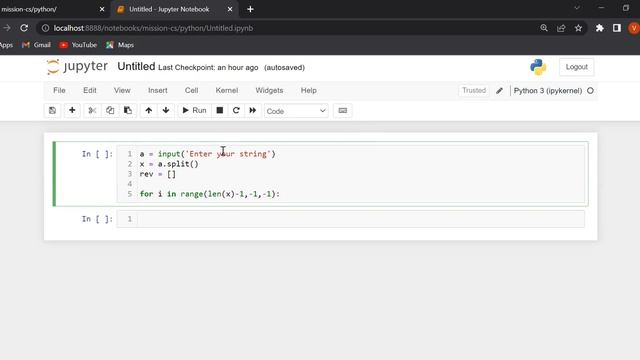This screenshot has width=640, height=360.
Task: Open browser extensions puzzle icon
Action: click(x=599, y=28)
